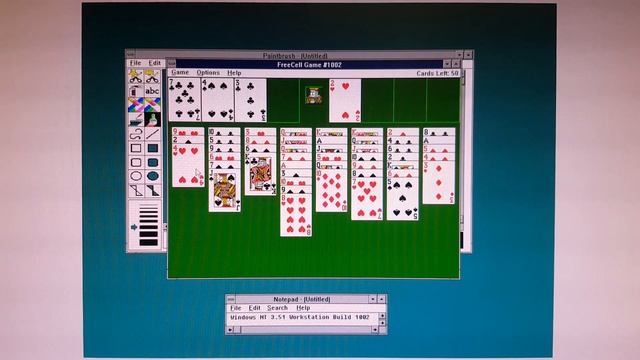Select the plain Eraser tool in Paintbrush

[152, 105]
